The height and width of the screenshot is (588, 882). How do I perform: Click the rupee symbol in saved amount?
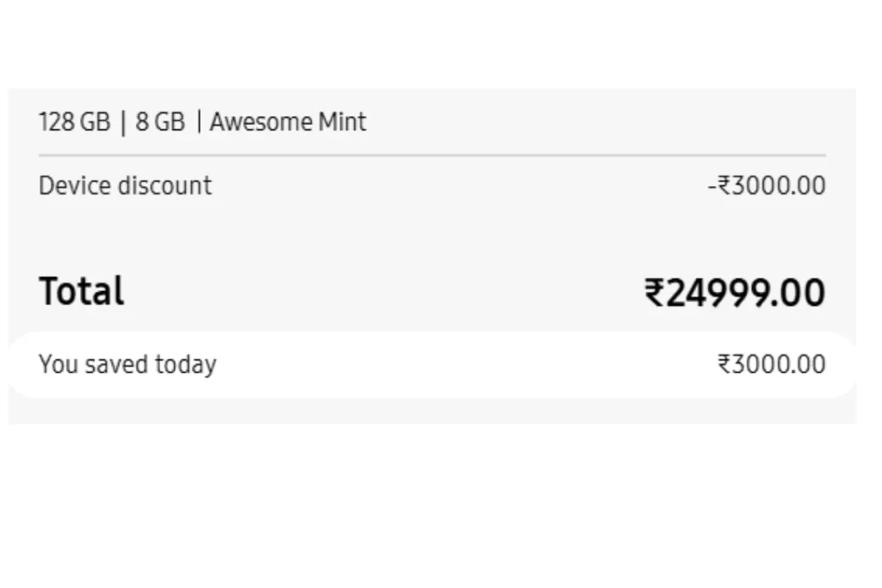(x=724, y=363)
